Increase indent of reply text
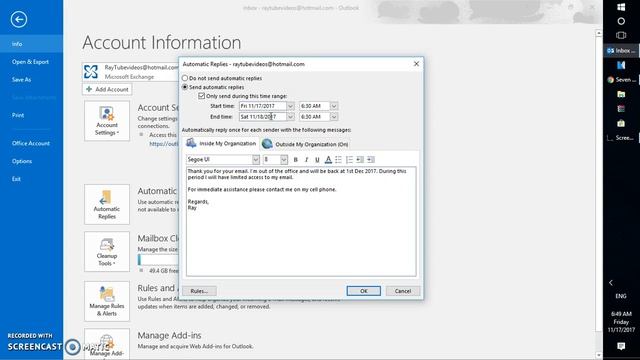The height and width of the screenshot is (360, 640). tap(371, 160)
